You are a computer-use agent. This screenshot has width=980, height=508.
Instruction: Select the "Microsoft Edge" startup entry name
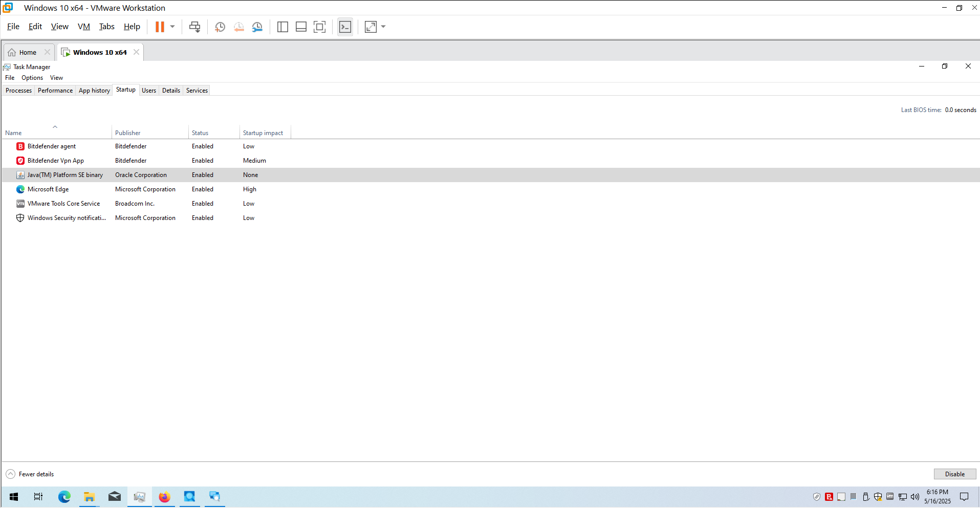tap(48, 189)
